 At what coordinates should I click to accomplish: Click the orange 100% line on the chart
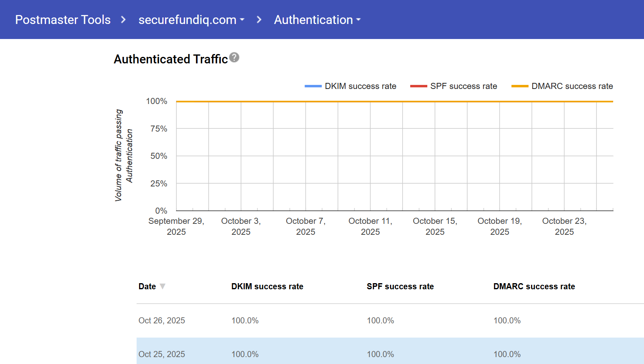point(394,102)
